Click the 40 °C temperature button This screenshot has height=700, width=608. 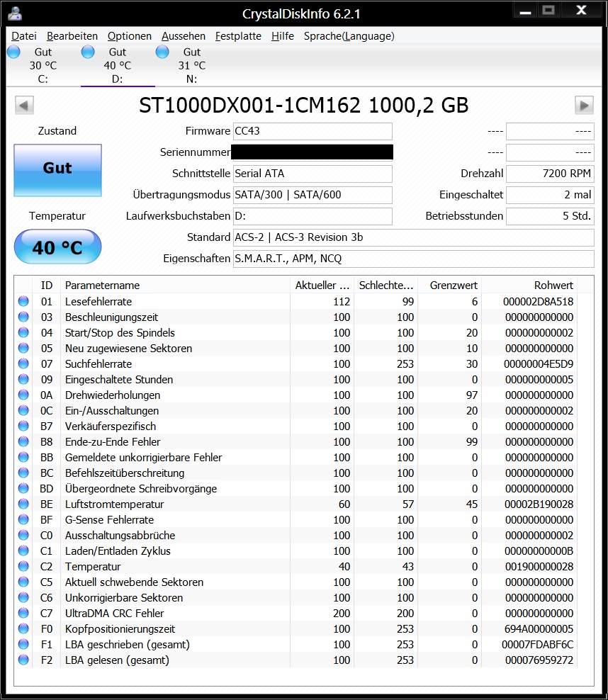click(x=57, y=247)
